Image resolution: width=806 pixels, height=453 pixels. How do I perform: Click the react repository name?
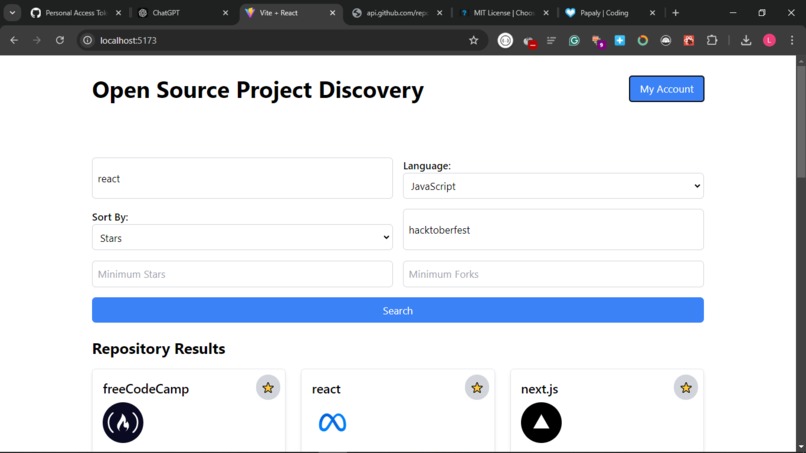tap(326, 389)
